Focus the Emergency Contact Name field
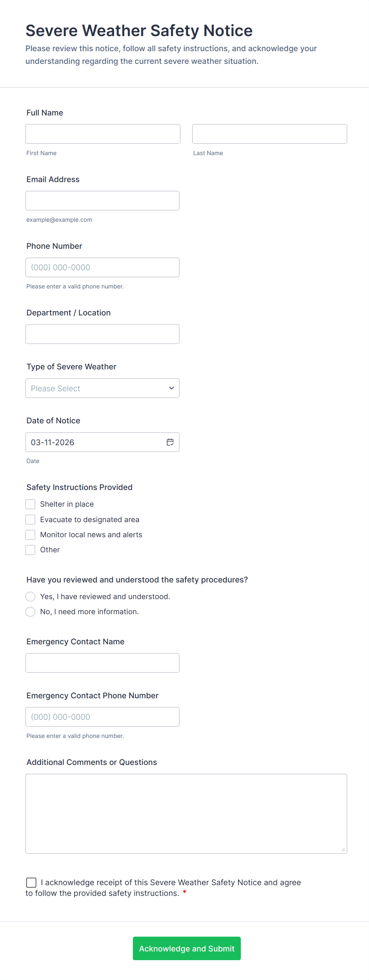 coord(102,663)
